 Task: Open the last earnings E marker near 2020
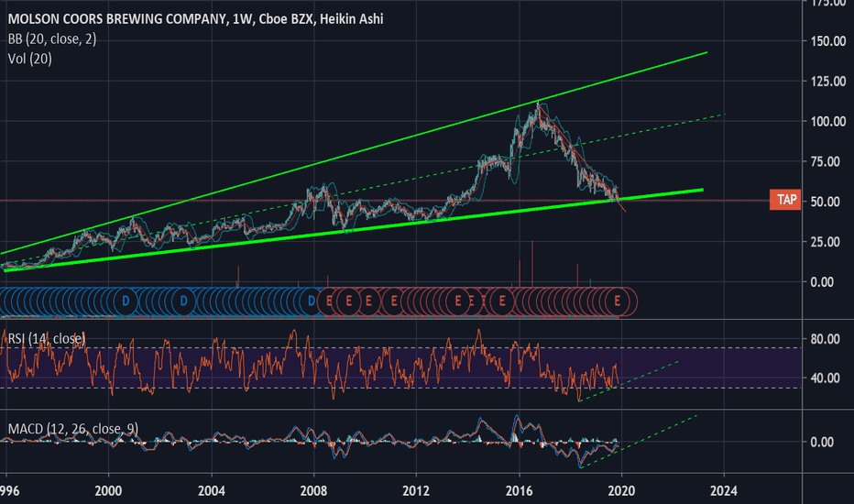pos(617,301)
